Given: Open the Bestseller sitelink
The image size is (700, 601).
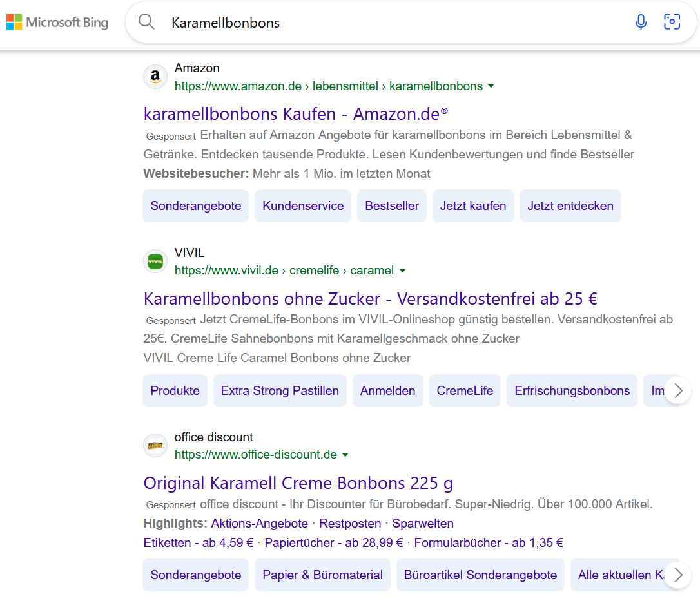Looking at the screenshot, I should click(391, 205).
